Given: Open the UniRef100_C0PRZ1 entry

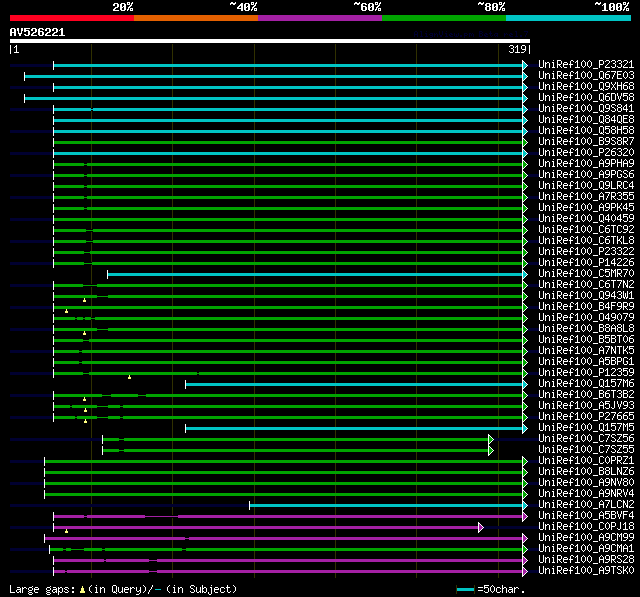Looking at the screenshot, I should tap(585, 461).
